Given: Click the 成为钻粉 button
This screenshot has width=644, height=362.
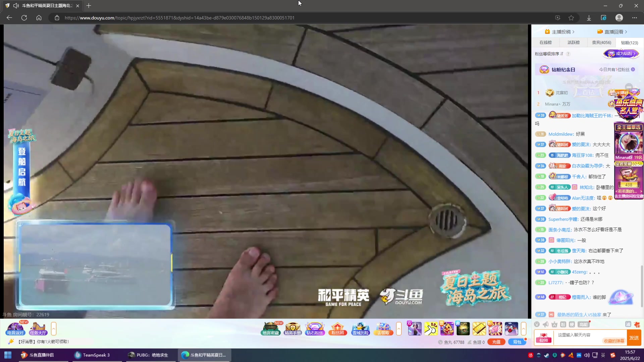Looking at the screenshot, I should pos(621,54).
